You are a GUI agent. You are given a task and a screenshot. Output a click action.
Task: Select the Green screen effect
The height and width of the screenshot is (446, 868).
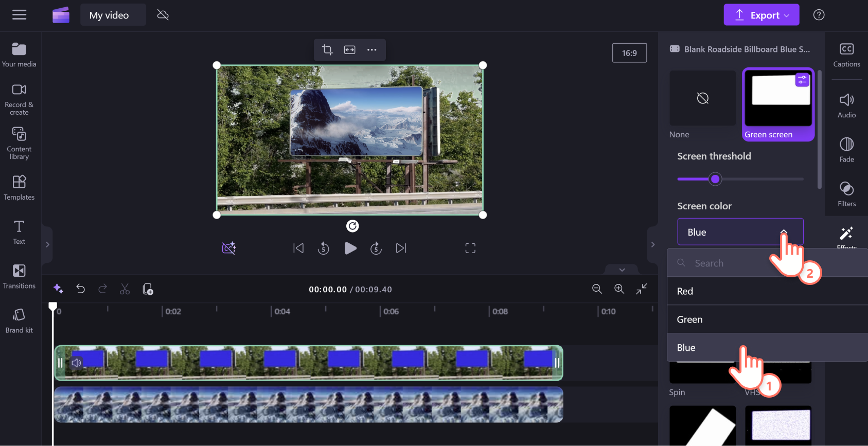(778, 104)
